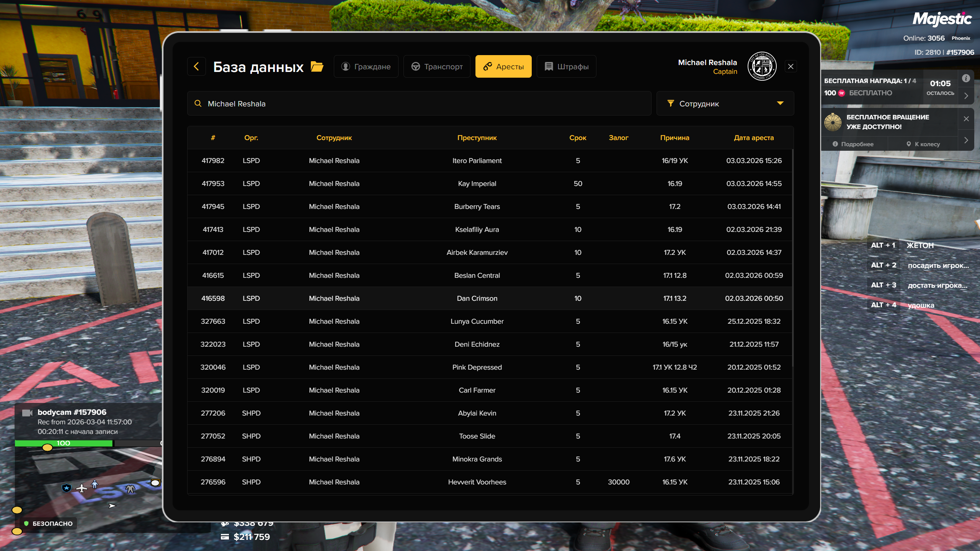Open the Транспорт tab
Screen dimensions: 980x551
(437, 67)
